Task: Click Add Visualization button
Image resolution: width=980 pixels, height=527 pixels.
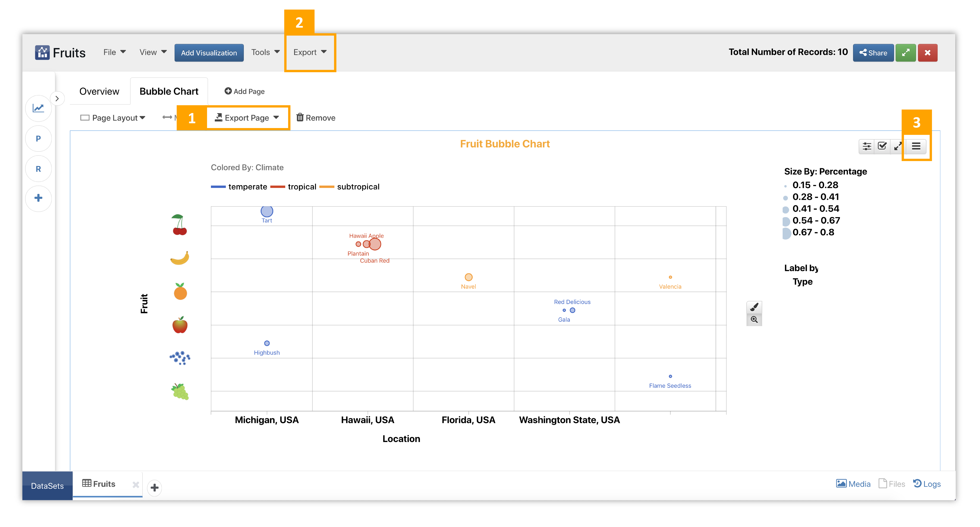Action: tap(209, 53)
